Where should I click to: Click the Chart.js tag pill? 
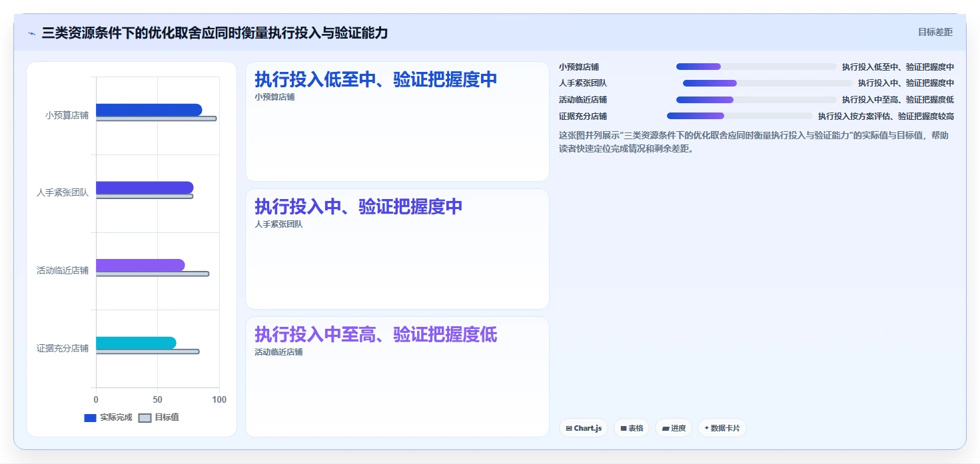(584, 428)
